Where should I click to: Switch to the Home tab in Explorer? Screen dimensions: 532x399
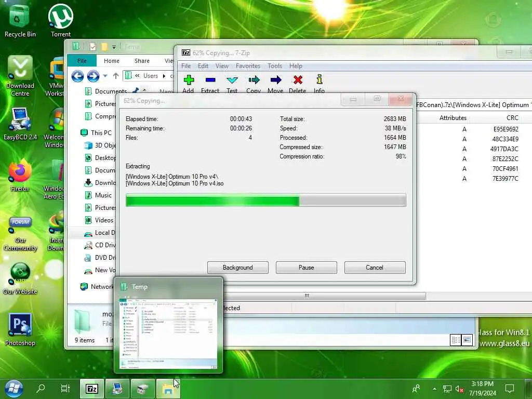tap(112, 61)
